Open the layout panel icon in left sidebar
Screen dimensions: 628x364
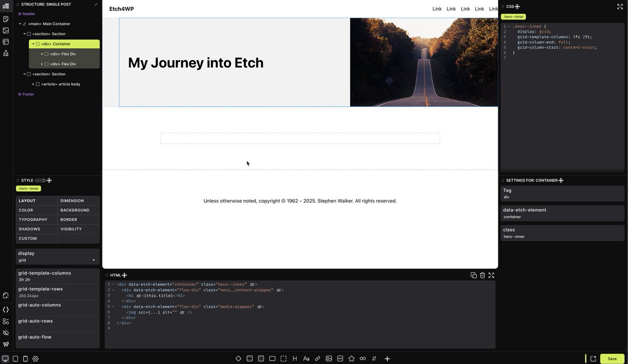[x=6, y=42]
